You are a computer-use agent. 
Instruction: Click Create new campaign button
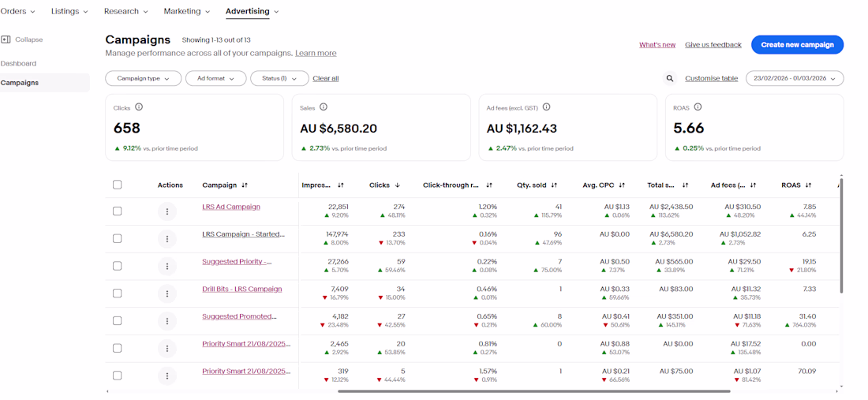pos(797,45)
